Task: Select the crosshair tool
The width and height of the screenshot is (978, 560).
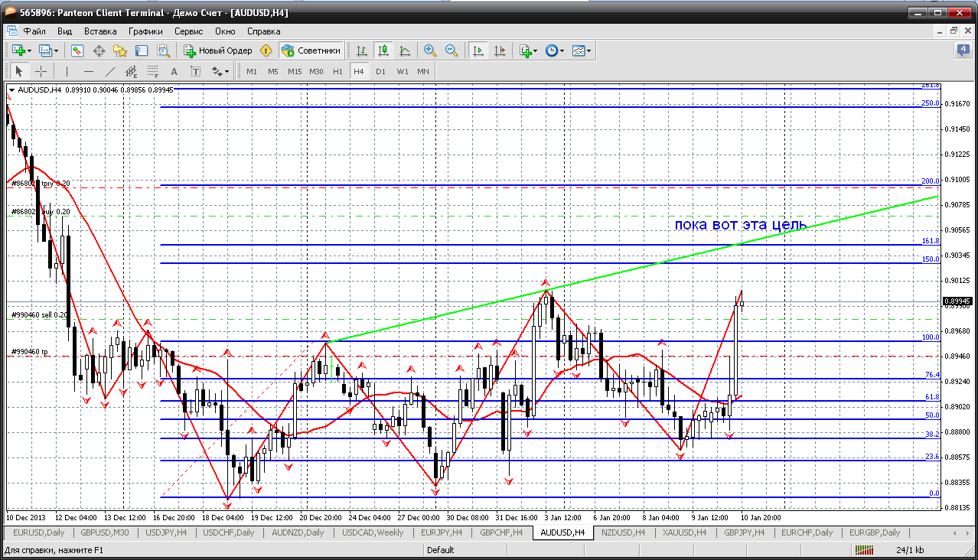Action: [x=41, y=71]
